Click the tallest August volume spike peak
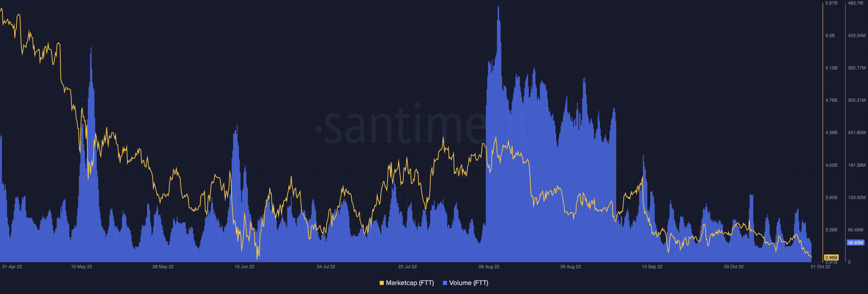Image resolution: width=868 pixels, height=294 pixels. click(498, 7)
